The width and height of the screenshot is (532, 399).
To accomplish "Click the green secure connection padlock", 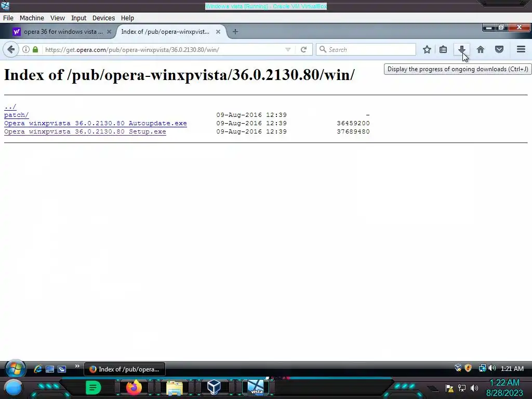I will point(35,49).
